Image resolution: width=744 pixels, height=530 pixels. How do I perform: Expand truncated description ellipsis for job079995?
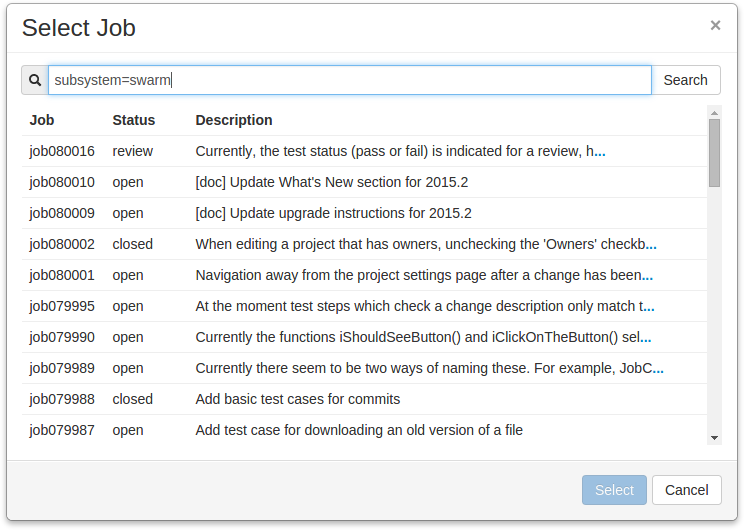click(649, 309)
